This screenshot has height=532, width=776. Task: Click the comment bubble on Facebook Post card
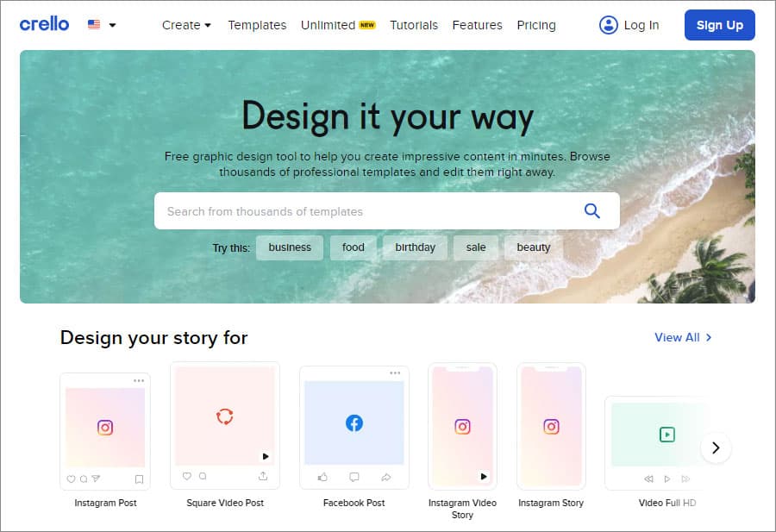tap(354, 477)
